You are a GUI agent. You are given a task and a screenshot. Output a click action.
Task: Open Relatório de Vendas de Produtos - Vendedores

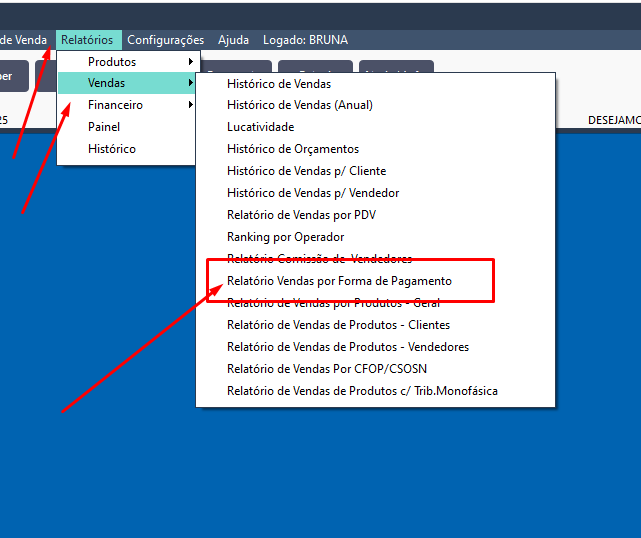click(x=375, y=347)
